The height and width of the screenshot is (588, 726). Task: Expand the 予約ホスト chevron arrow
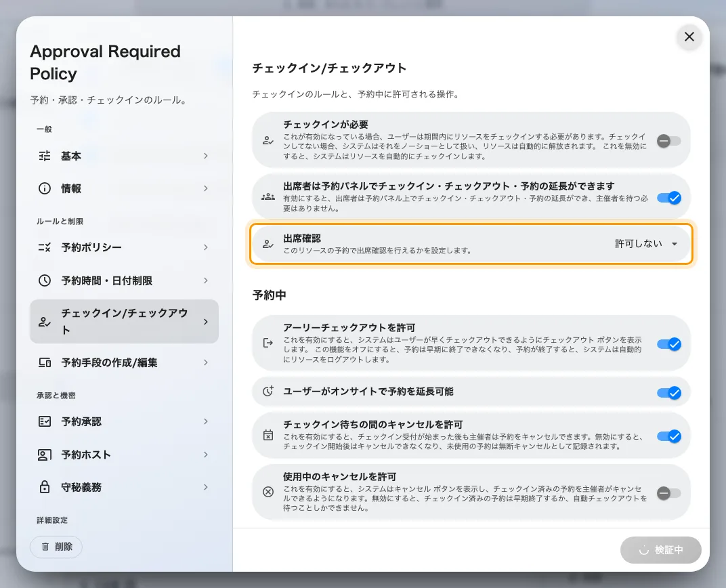click(206, 455)
